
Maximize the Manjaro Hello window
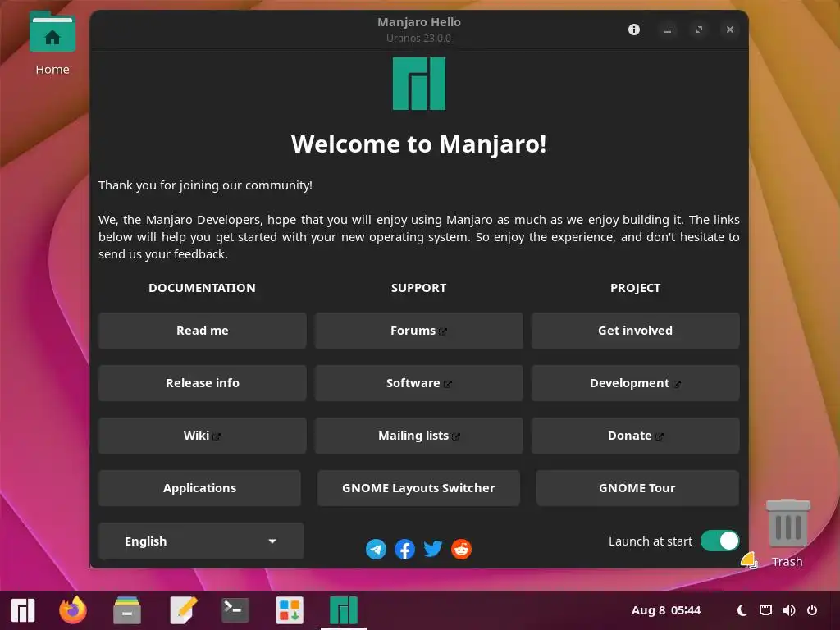[x=699, y=30]
